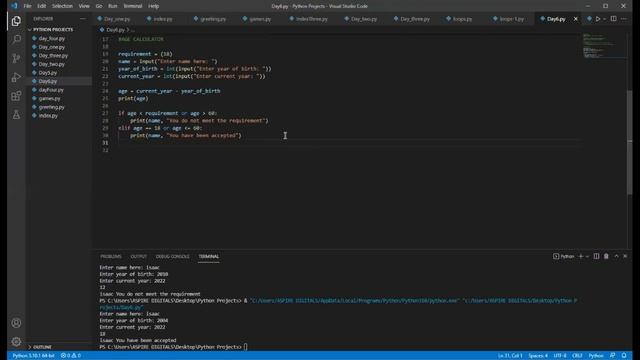The width and height of the screenshot is (640, 360).
Task: Open the View menu
Action: [x=84, y=6]
